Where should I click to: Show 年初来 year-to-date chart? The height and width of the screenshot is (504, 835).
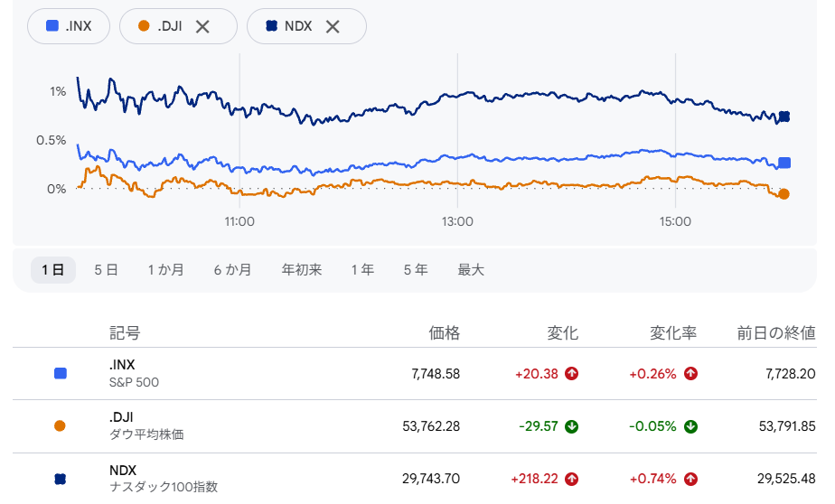302,270
